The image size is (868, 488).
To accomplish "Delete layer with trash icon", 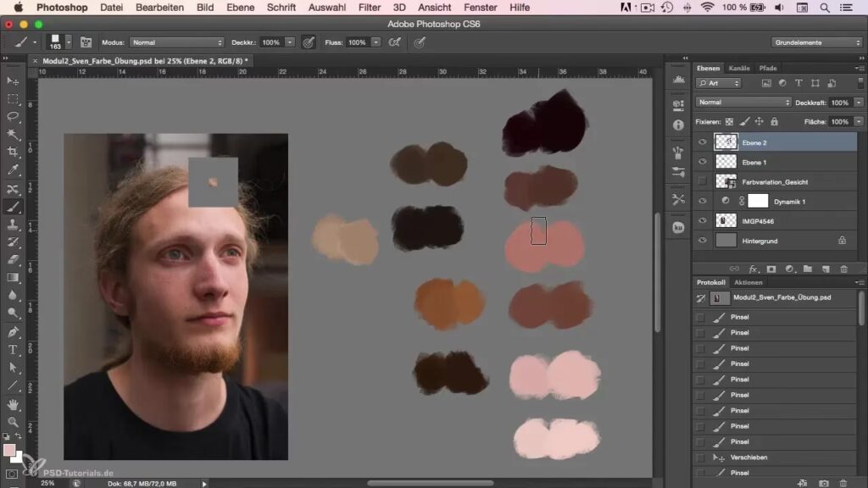I will click(x=843, y=269).
